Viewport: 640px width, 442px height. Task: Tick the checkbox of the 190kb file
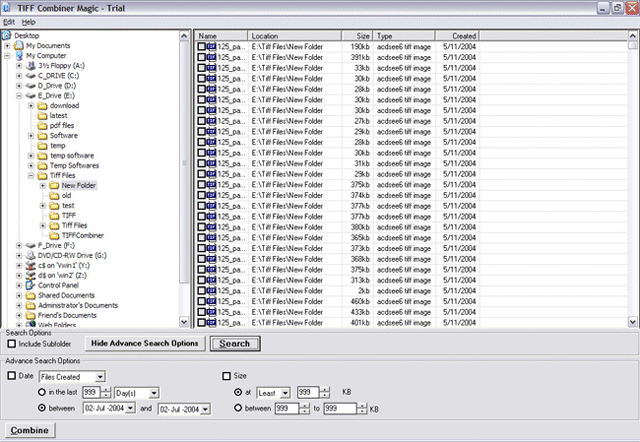(201, 47)
